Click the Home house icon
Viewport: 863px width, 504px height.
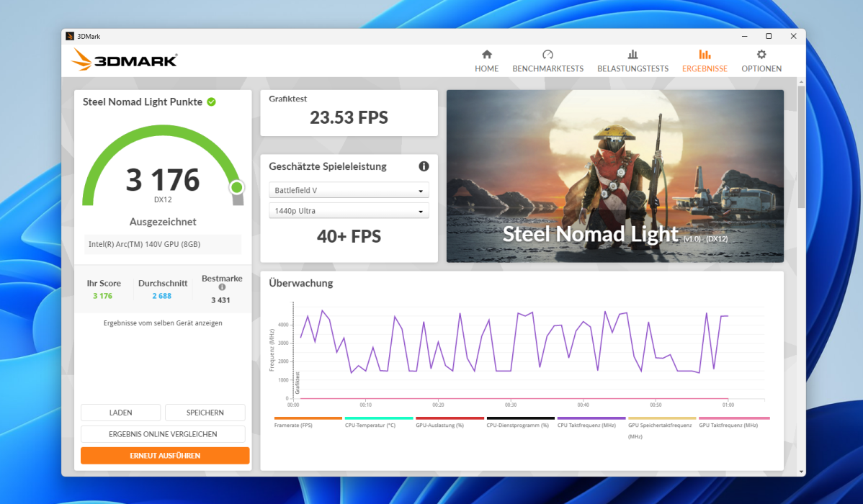coord(486,54)
